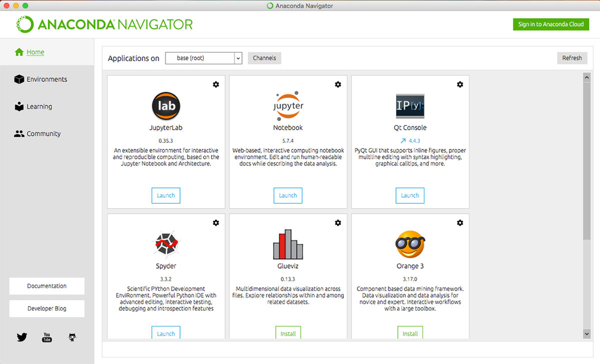Click the 'Applications on' label
The width and height of the screenshot is (600, 364).
134,59
